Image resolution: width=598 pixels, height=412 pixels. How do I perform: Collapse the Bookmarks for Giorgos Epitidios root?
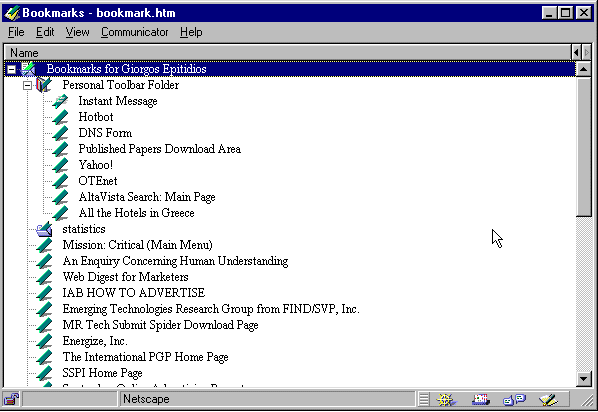[x=11, y=69]
